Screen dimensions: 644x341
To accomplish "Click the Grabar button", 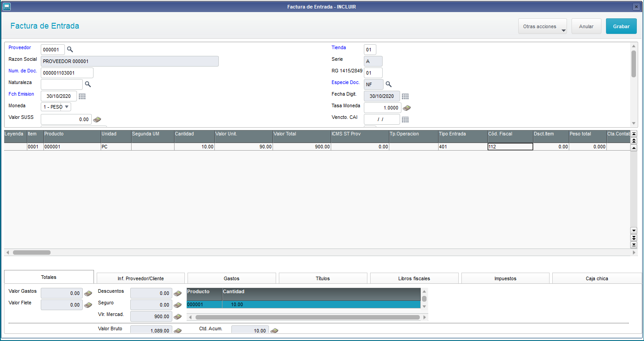I will tap(621, 26).
